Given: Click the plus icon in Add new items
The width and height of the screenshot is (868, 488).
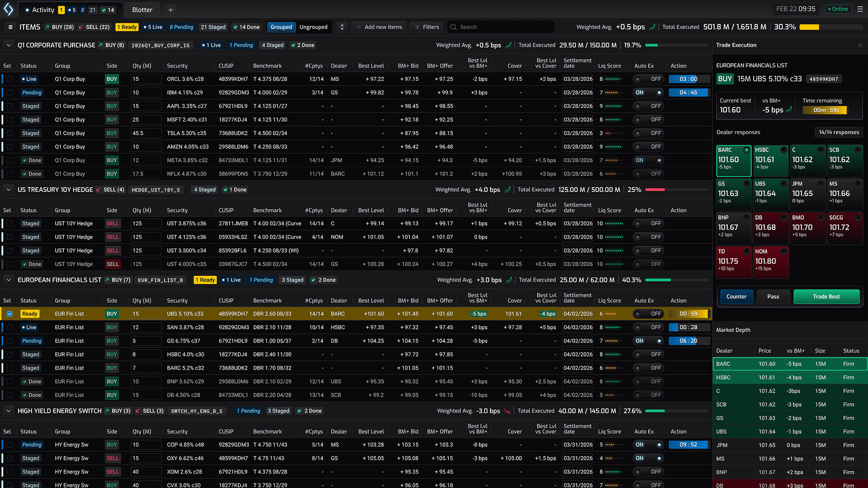Looking at the screenshot, I should tap(359, 27).
